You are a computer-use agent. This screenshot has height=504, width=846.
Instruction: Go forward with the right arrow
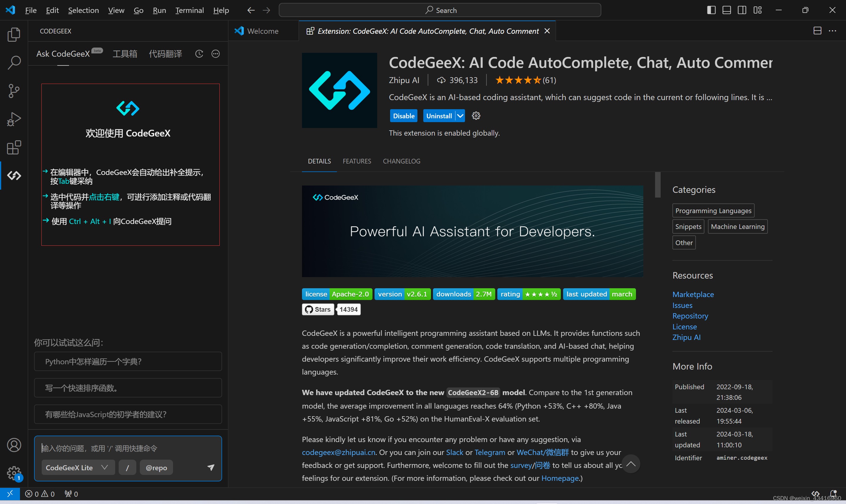click(x=266, y=10)
